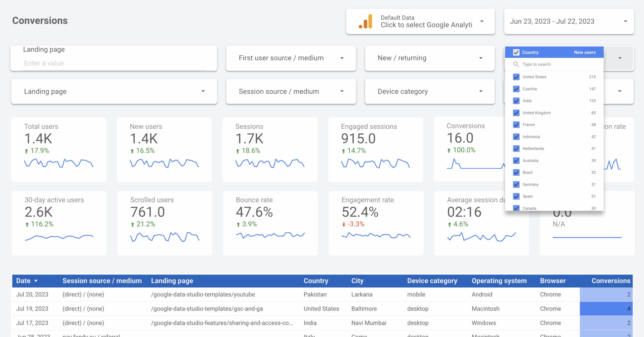
Task: Click the search magnifier icon in country list
Action: click(516, 64)
